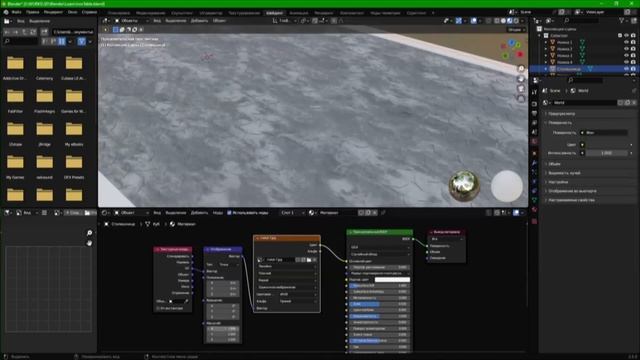This screenshot has width=640, height=360.
Task: Switch perspective/orthographic grid gizmo icon
Action: [x=521, y=99]
